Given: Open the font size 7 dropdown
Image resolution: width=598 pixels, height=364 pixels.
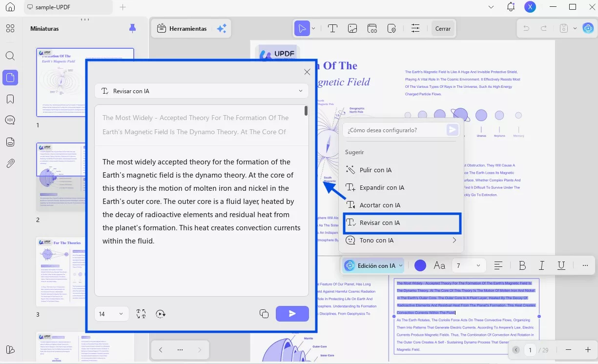Looking at the screenshot, I should tap(468, 265).
